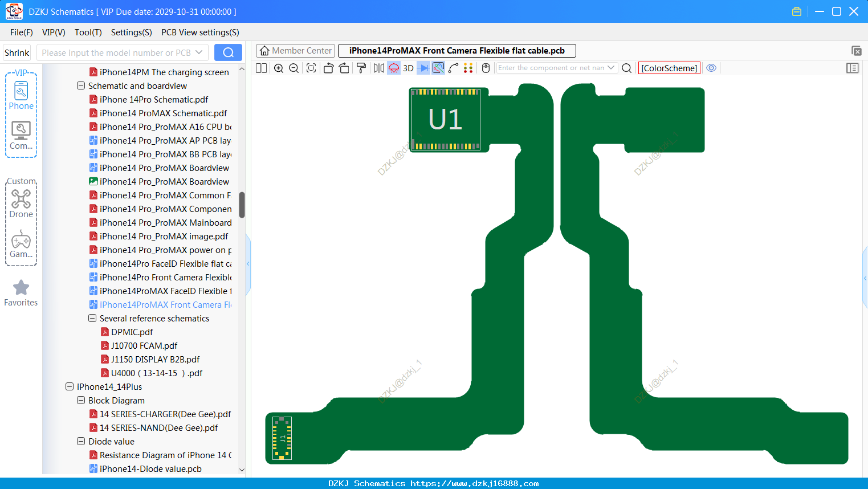Zoom out of the PCB view
This screenshot has width=868, height=489.
click(x=294, y=68)
